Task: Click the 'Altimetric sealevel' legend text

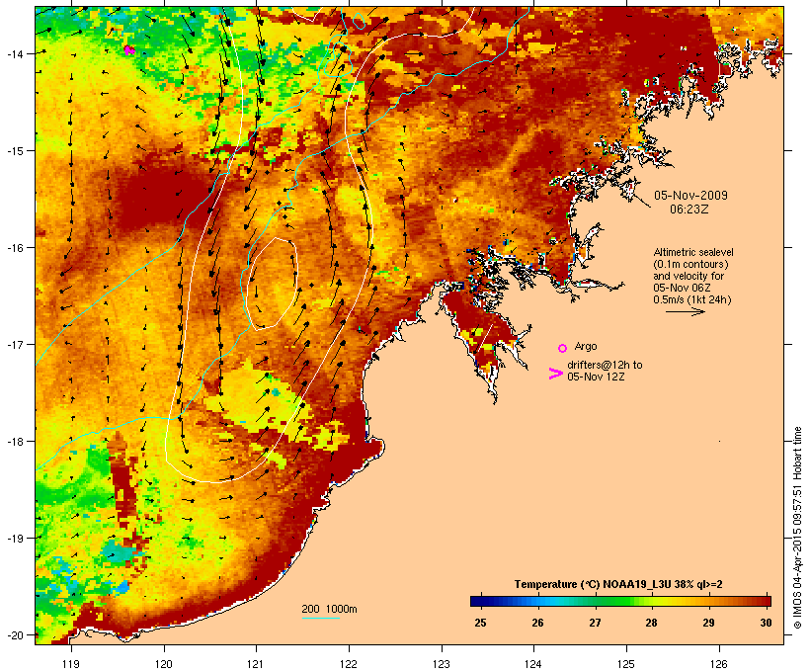Action: tap(693, 252)
